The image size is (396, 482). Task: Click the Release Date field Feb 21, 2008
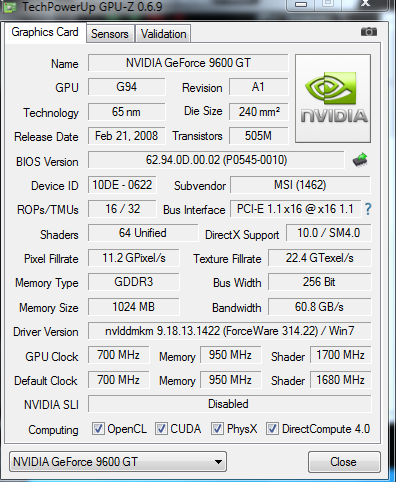click(x=127, y=136)
